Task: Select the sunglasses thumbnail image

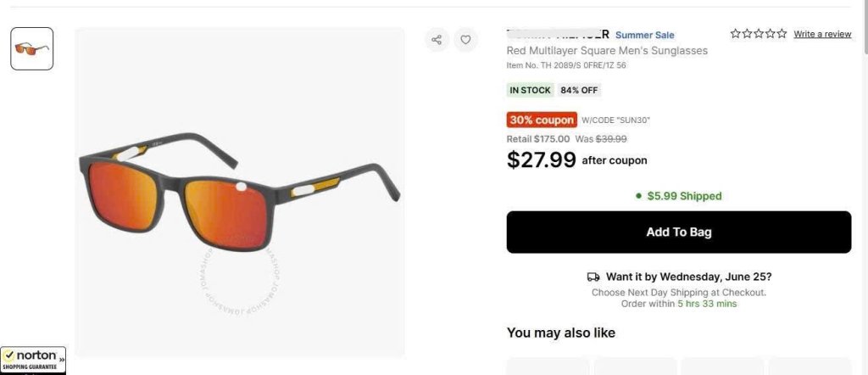Action: click(32, 48)
